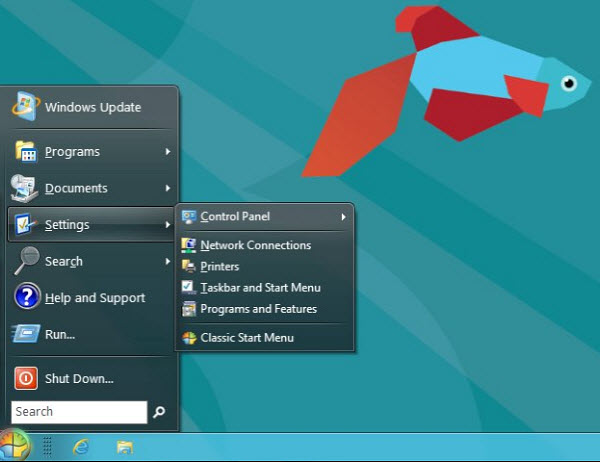Click inside the Start menu Search field
Viewport: 600px width, 462px height.
78,412
